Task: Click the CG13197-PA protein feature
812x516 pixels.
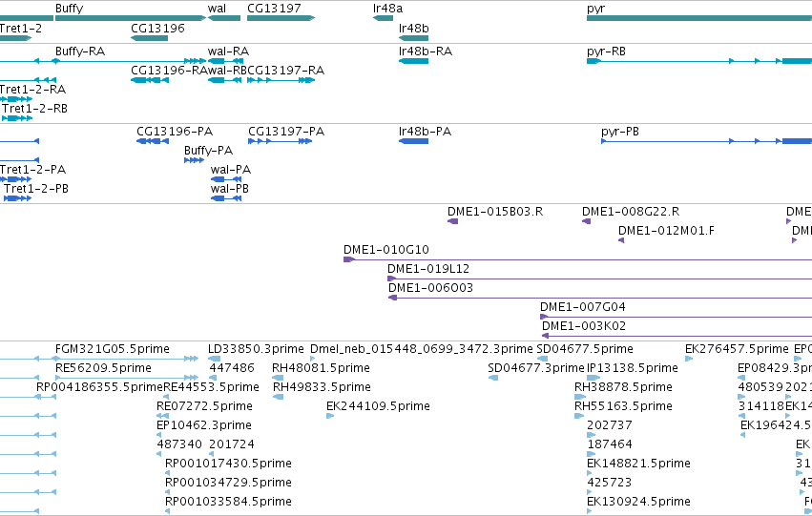Action: 280,141
